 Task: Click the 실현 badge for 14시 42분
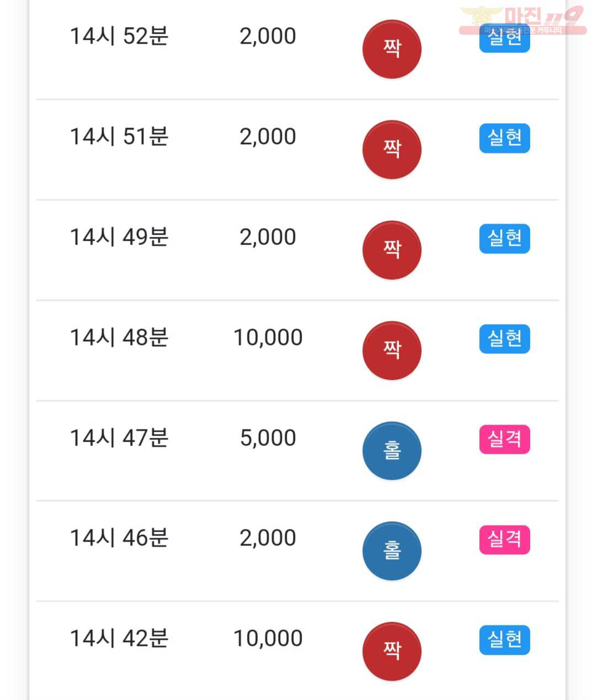click(x=505, y=640)
